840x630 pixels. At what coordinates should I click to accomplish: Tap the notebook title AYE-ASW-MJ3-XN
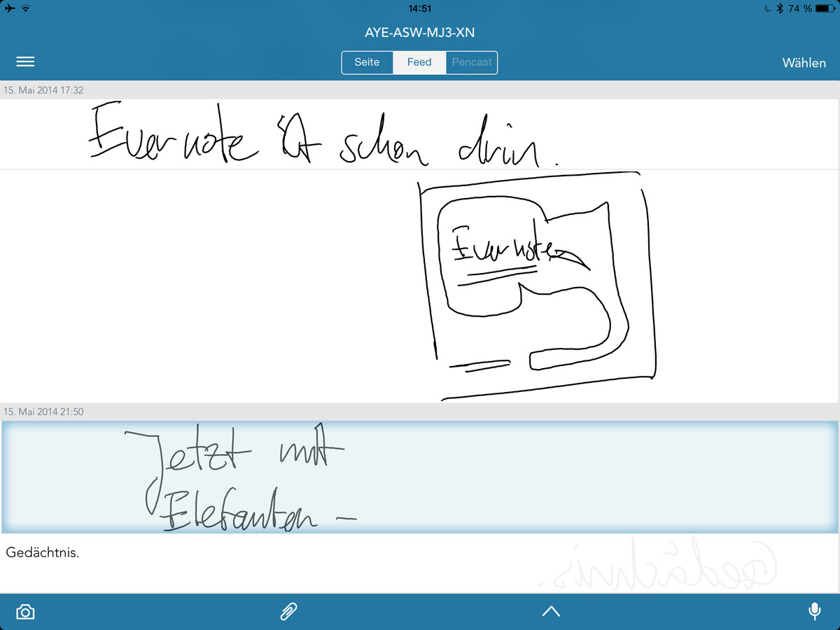click(420, 33)
